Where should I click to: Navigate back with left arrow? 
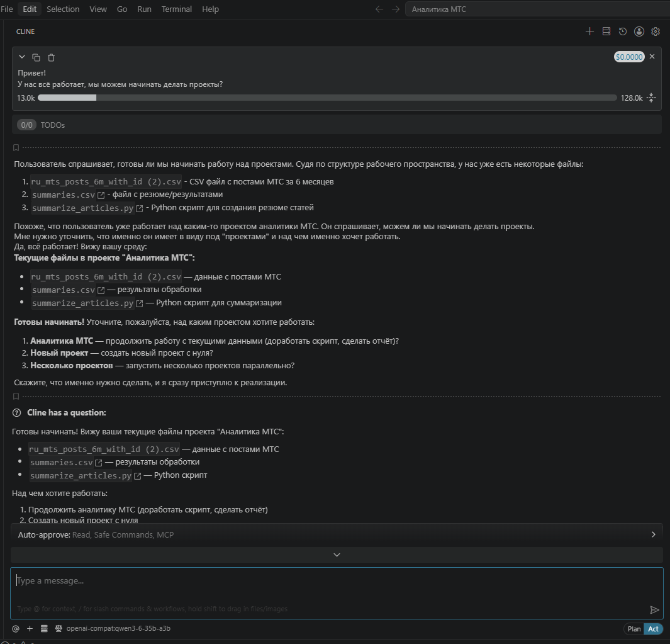(x=379, y=9)
